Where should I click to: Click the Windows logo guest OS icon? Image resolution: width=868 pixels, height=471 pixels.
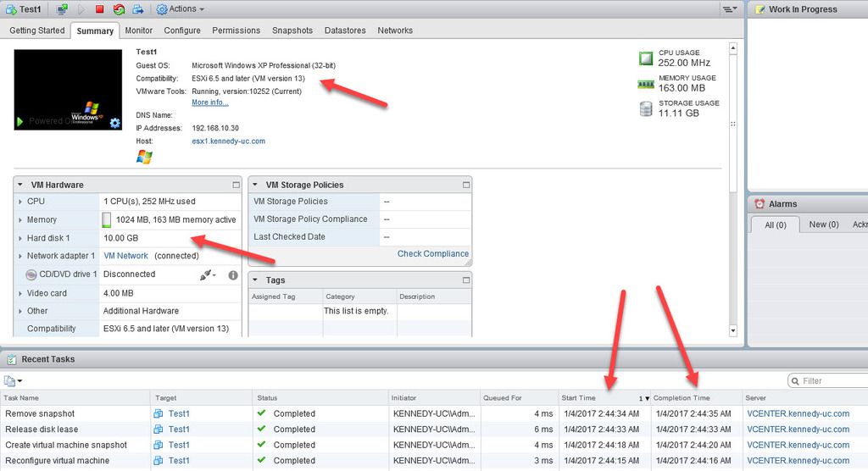[144, 157]
